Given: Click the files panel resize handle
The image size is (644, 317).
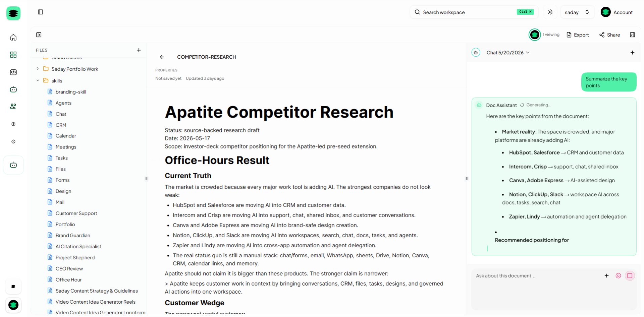Looking at the screenshot, I should click(x=146, y=179).
